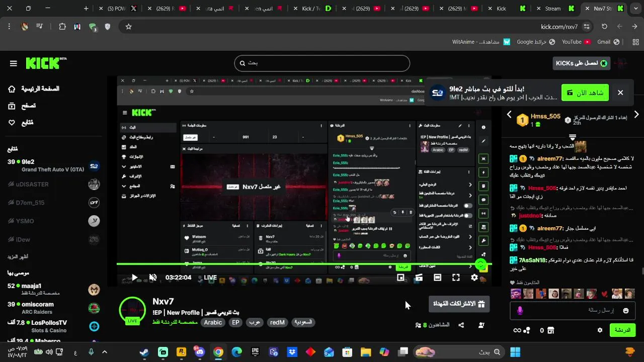Open a new browser tab

click(x=86, y=9)
